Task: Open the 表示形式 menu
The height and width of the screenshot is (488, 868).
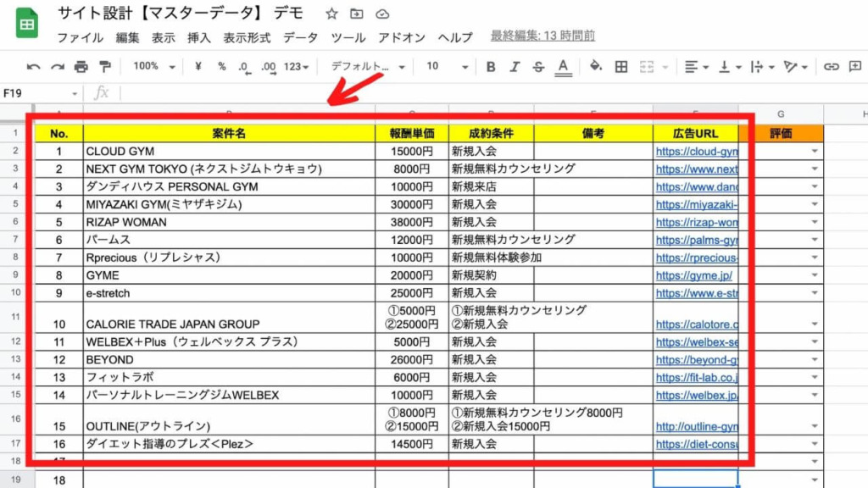Action: pyautogui.click(x=247, y=37)
